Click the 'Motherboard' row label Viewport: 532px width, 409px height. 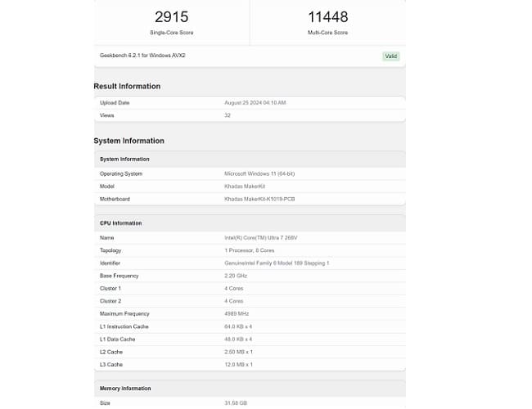pos(115,199)
